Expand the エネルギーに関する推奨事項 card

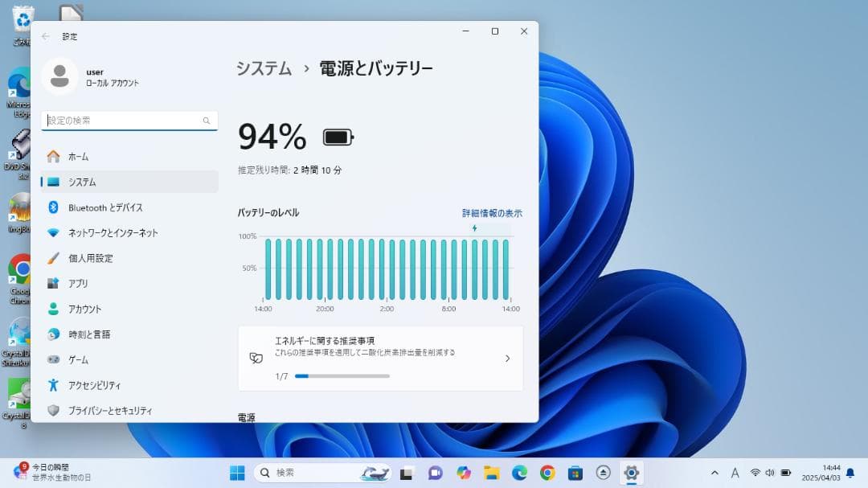pos(507,359)
